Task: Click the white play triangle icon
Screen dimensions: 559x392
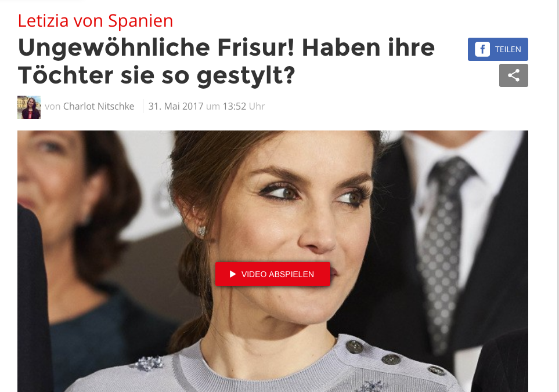Action: pyautogui.click(x=233, y=274)
